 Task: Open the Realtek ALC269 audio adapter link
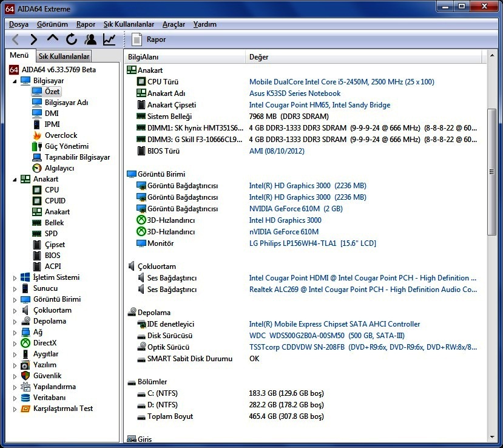(x=363, y=290)
